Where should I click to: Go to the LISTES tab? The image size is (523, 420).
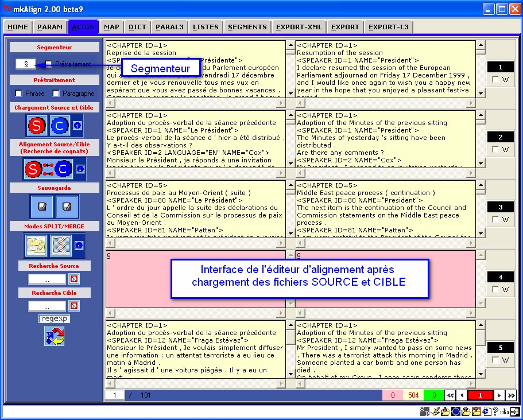(206, 27)
